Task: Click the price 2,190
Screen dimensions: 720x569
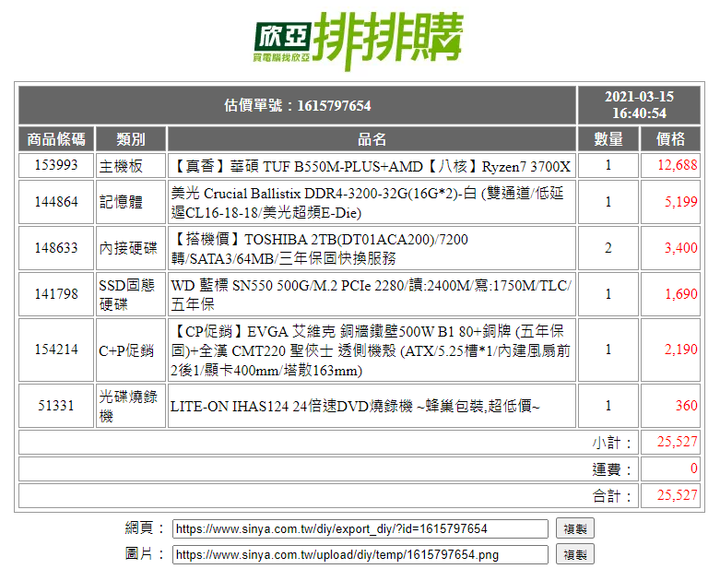Action: (x=681, y=349)
